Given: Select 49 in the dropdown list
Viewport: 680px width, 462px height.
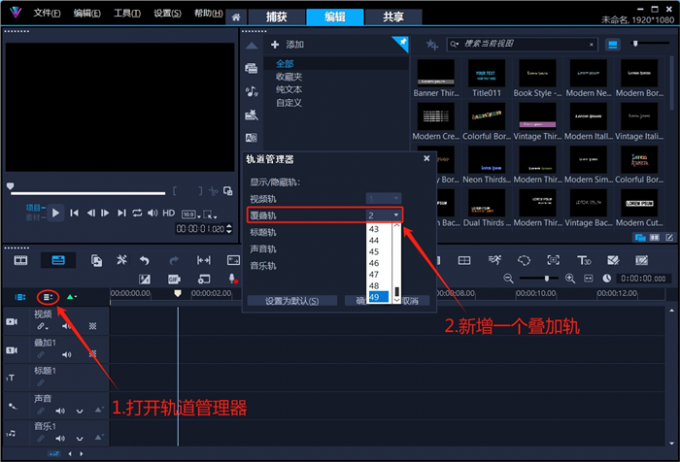Looking at the screenshot, I should tap(378, 297).
